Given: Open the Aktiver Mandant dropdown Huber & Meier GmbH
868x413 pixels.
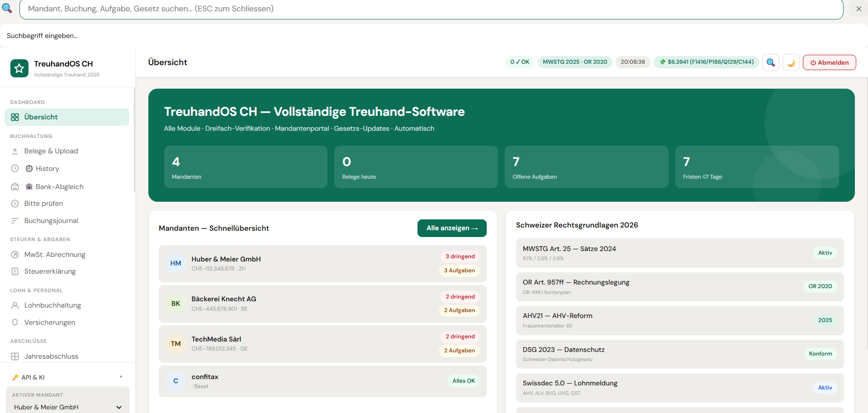Looking at the screenshot, I should coord(68,407).
